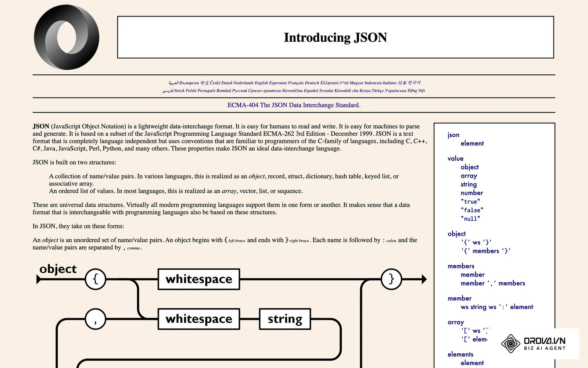Screen dimensions: 588x368
Task: Click 'string' under the value rule
Action: click(x=469, y=184)
